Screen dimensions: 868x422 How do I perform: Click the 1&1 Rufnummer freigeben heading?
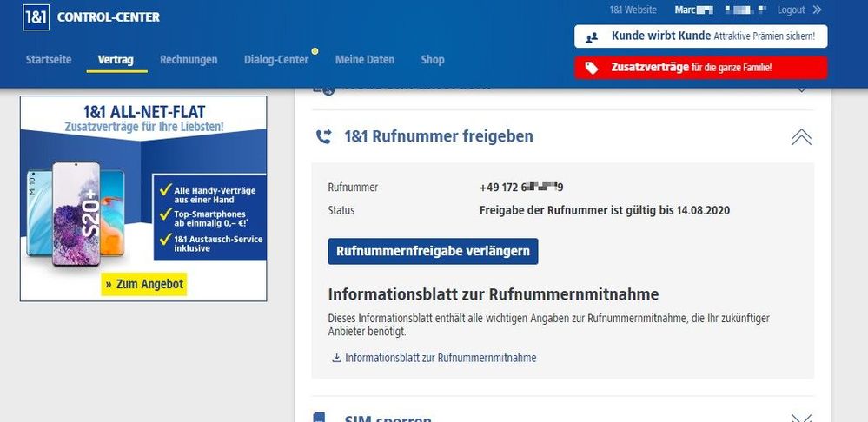tap(439, 136)
